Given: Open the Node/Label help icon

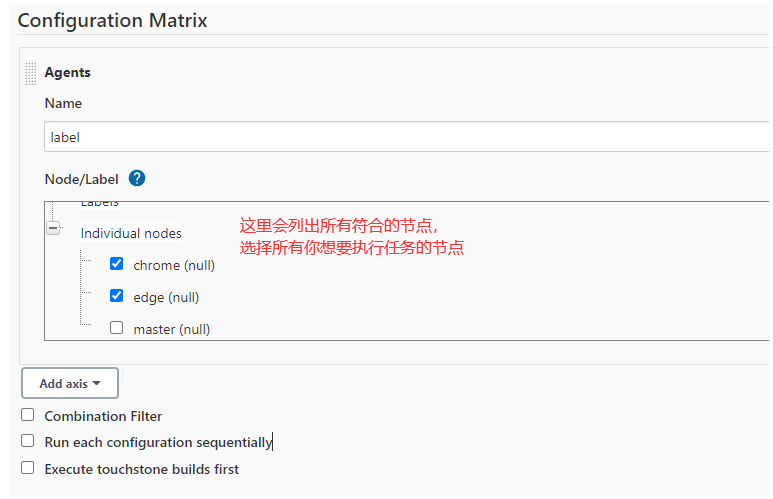Looking at the screenshot, I should click(137, 179).
